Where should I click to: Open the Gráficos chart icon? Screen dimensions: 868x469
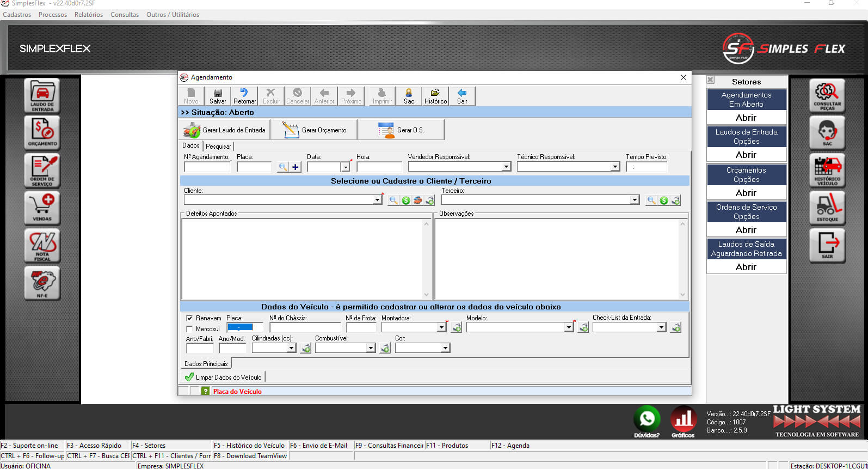[683, 422]
